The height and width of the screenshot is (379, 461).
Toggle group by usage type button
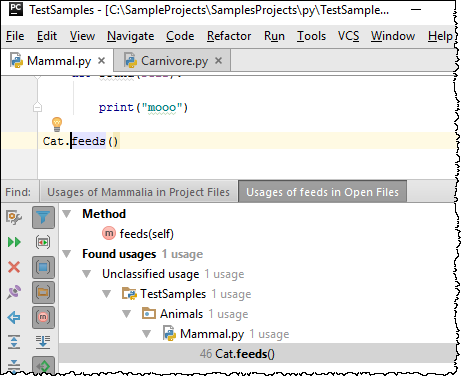tap(43, 242)
